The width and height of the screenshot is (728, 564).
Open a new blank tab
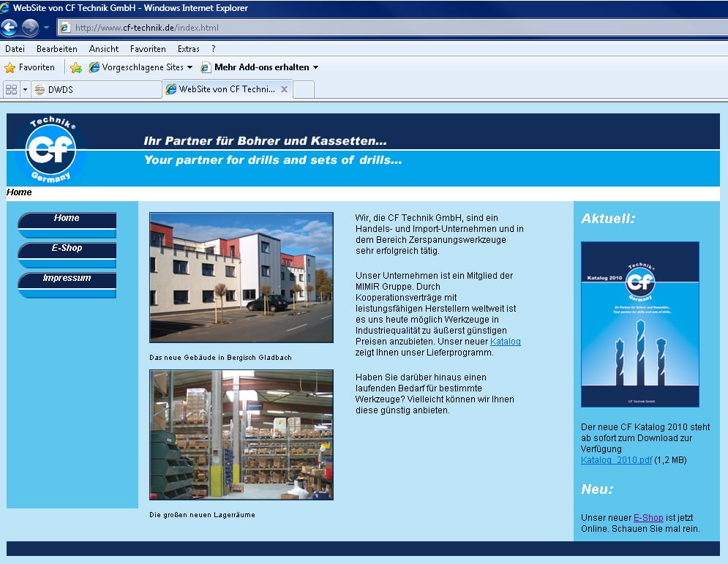pos(304,89)
